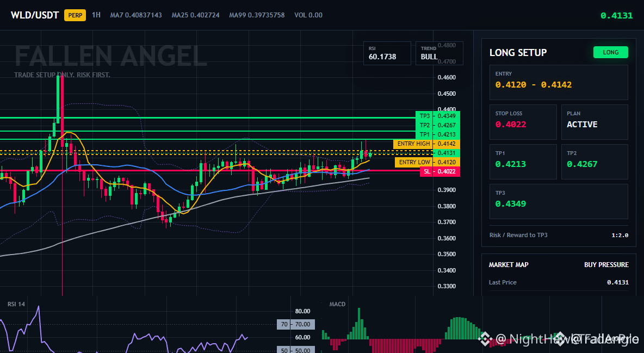The width and height of the screenshot is (644, 353).
Task: Select the 1H timeframe label
Action: tap(96, 15)
